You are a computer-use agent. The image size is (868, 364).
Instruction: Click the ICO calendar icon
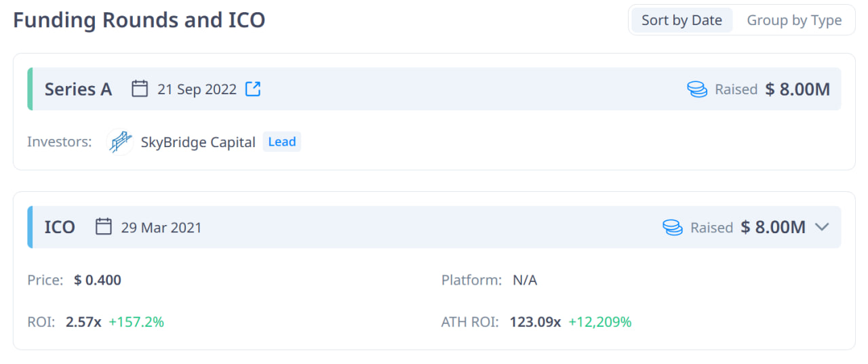click(x=103, y=226)
